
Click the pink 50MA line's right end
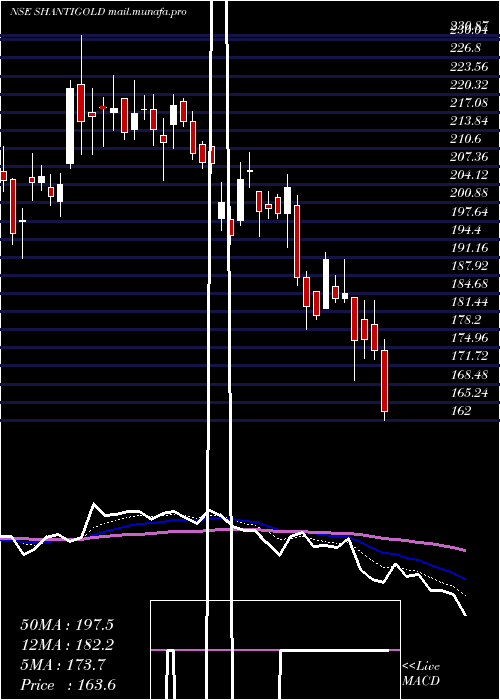click(465, 550)
